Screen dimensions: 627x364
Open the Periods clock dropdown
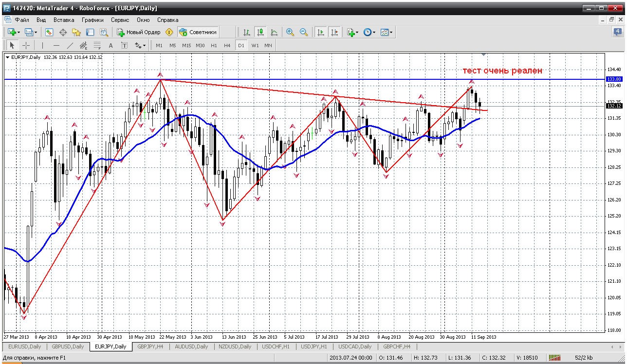pyautogui.click(x=369, y=32)
